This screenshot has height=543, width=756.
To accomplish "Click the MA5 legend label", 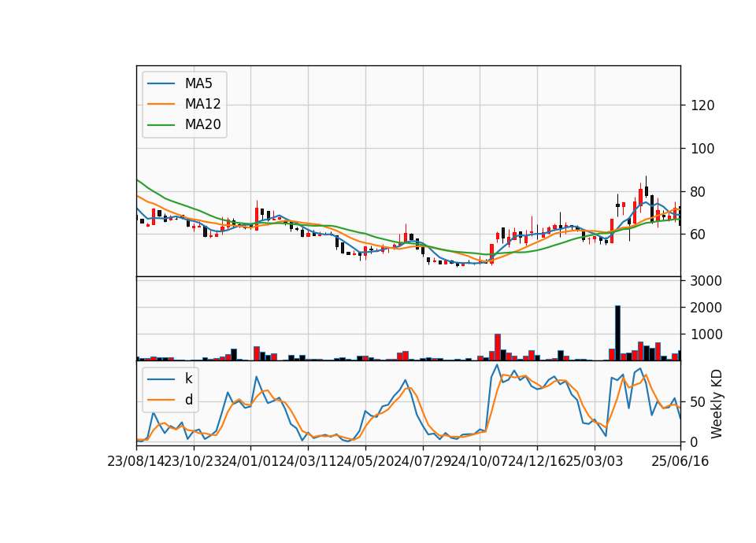I will pyautogui.click(x=198, y=83).
